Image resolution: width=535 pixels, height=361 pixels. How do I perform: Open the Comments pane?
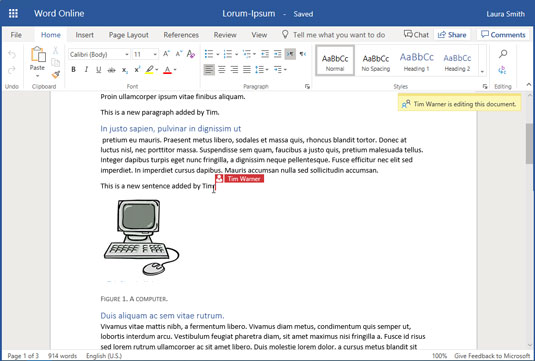503,34
